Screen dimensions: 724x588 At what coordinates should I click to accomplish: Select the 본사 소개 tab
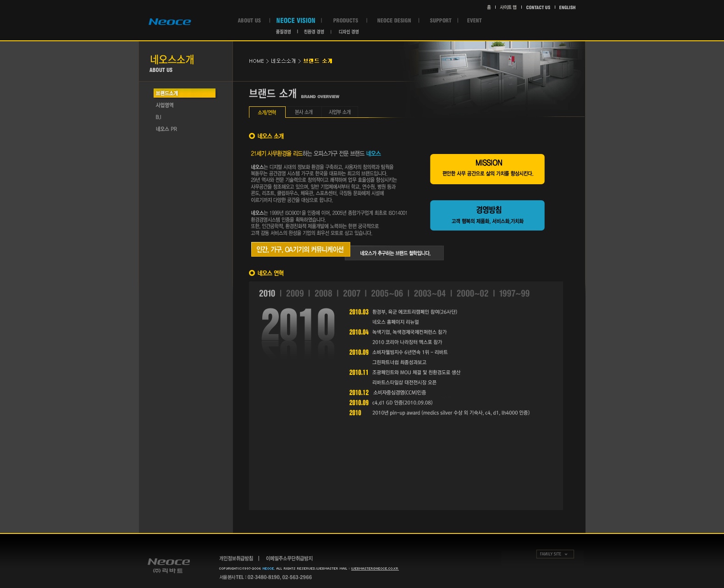coord(304,112)
